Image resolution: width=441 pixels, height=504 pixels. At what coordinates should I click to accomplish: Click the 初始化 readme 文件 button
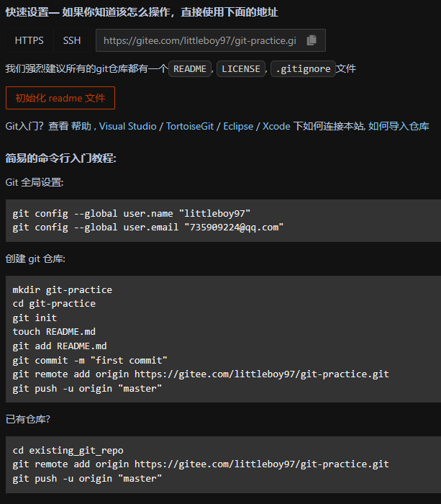[x=60, y=98]
